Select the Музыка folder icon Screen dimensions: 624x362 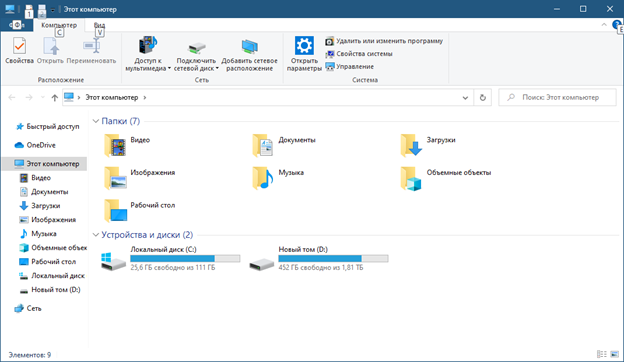coord(263,178)
